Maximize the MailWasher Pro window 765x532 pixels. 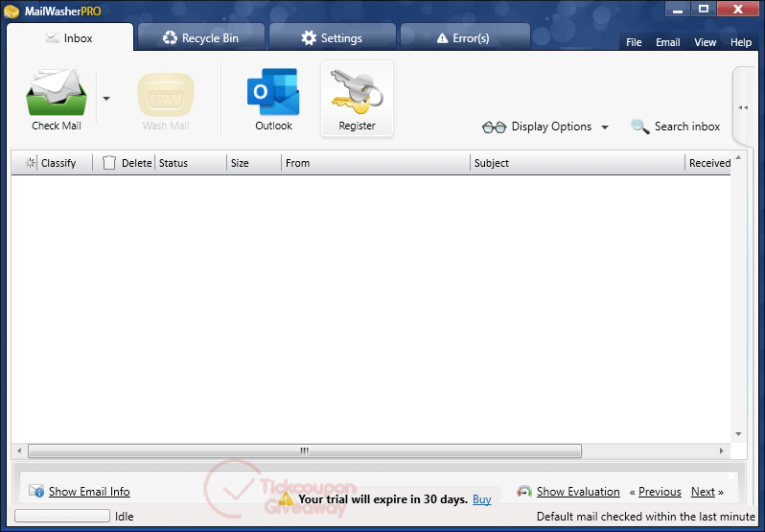point(703,9)
